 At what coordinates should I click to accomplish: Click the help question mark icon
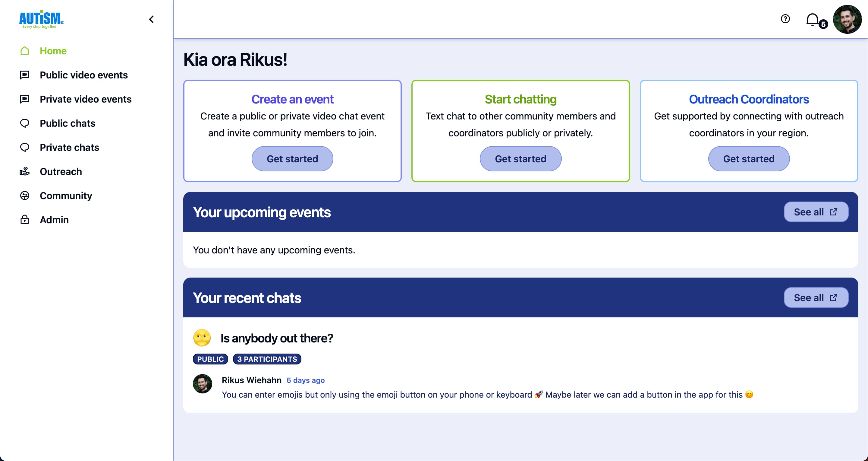785,19
